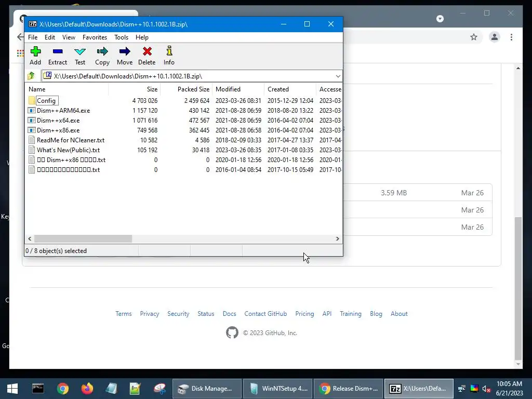
Task: Click the Delete toolbar icon
Action: click(147, 51)
